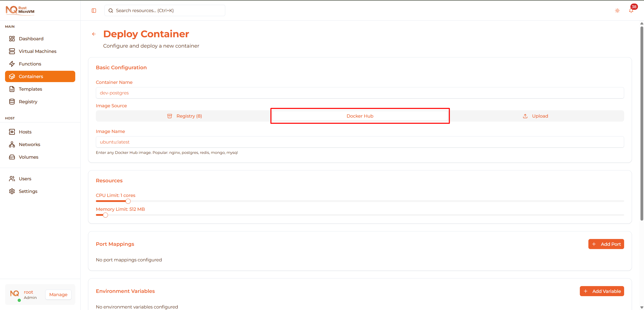Image resolution: width=644 pixels, height=310 pixels.
Task: Switch to the Docker Hub source tab
Action: pos(360,116)
